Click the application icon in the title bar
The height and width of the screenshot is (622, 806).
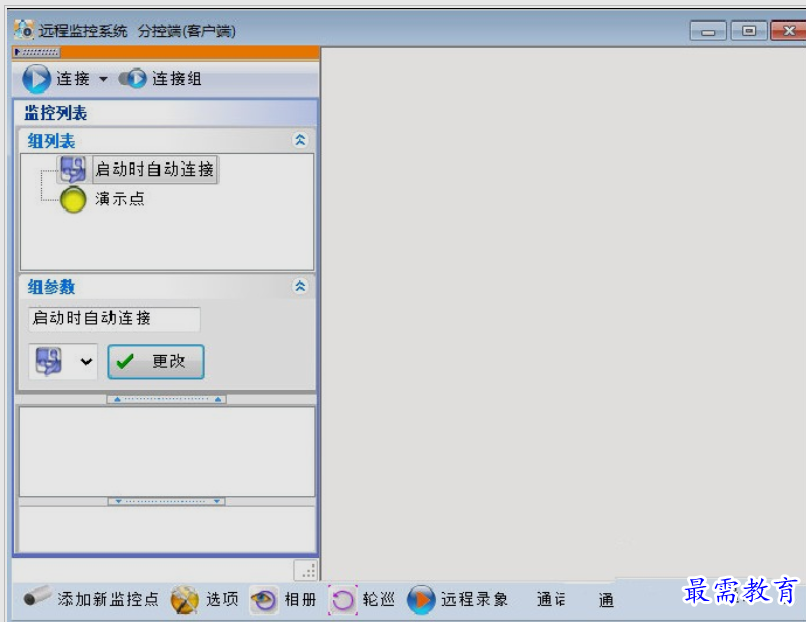(x=24, y=28)
